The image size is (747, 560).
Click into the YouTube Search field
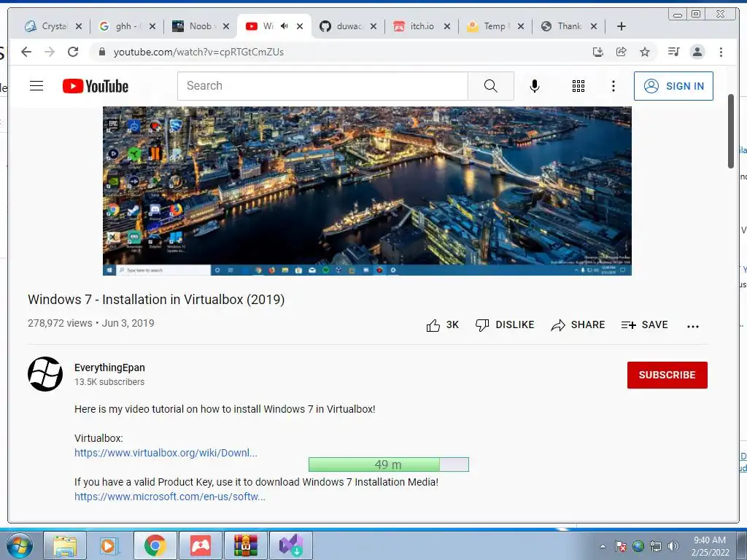coord(322,86)
